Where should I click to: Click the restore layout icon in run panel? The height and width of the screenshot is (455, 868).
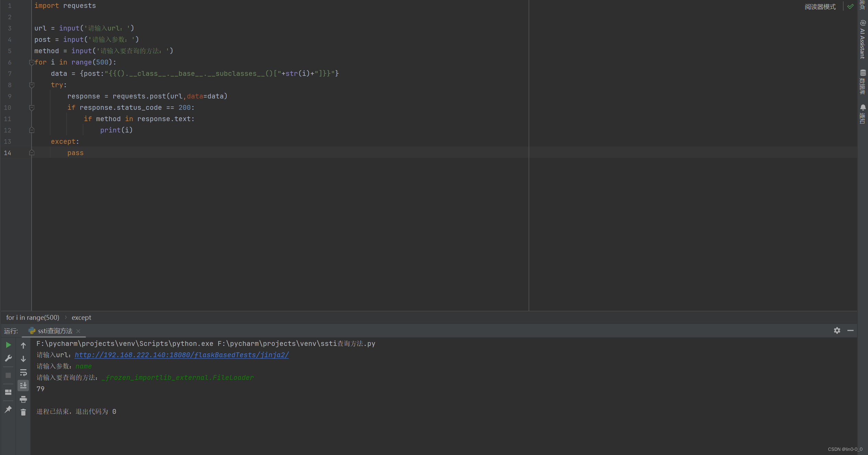point(8,392)
